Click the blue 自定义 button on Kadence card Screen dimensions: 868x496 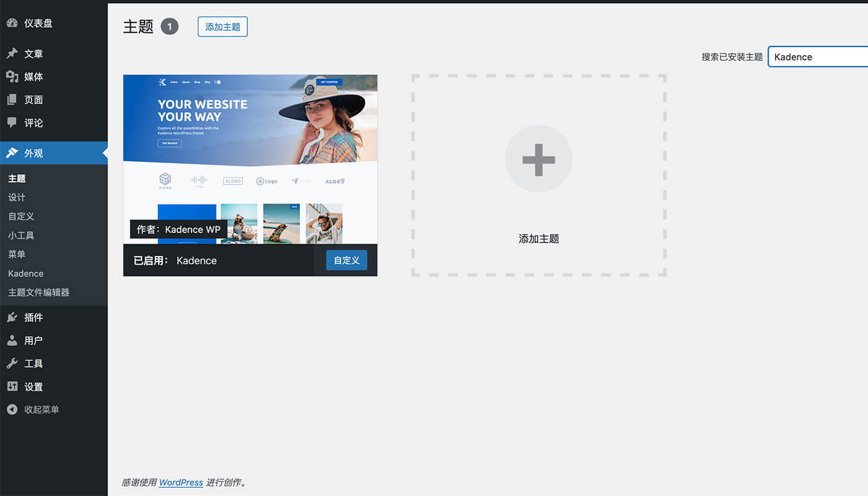point(347,260)
